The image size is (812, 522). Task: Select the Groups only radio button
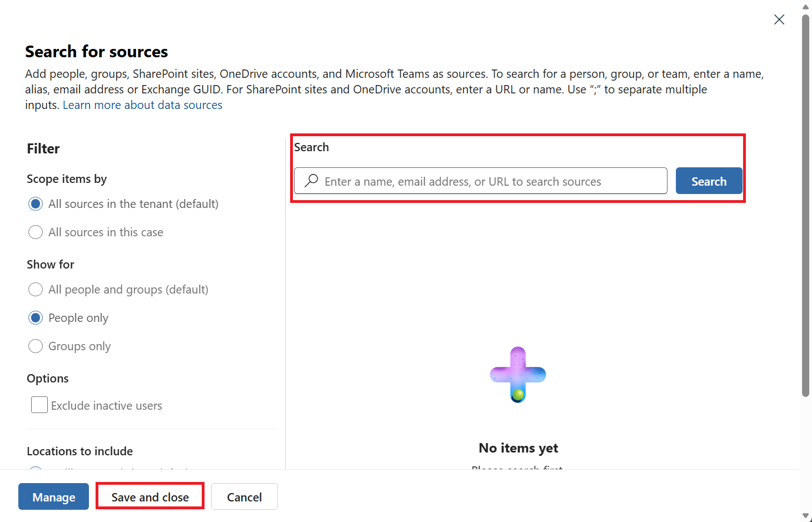pyautogui.click(x=36, y=346)
